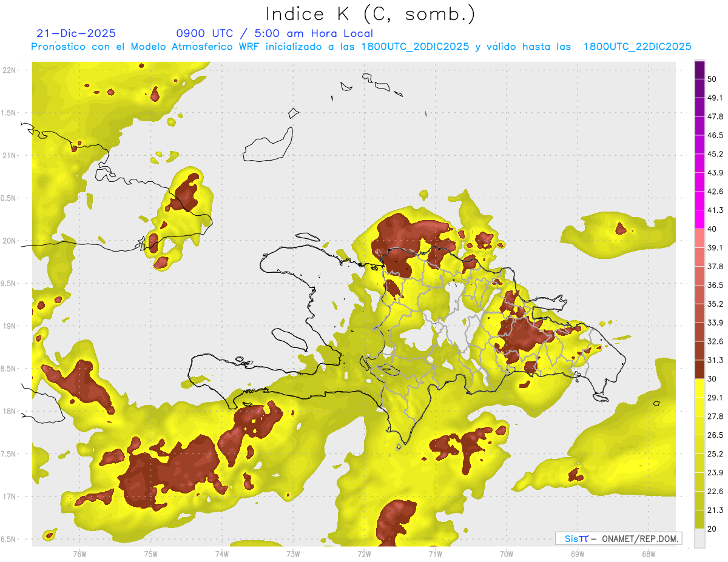Pick the yellow swatch between 29.1 and 30

tap(699, 389)
